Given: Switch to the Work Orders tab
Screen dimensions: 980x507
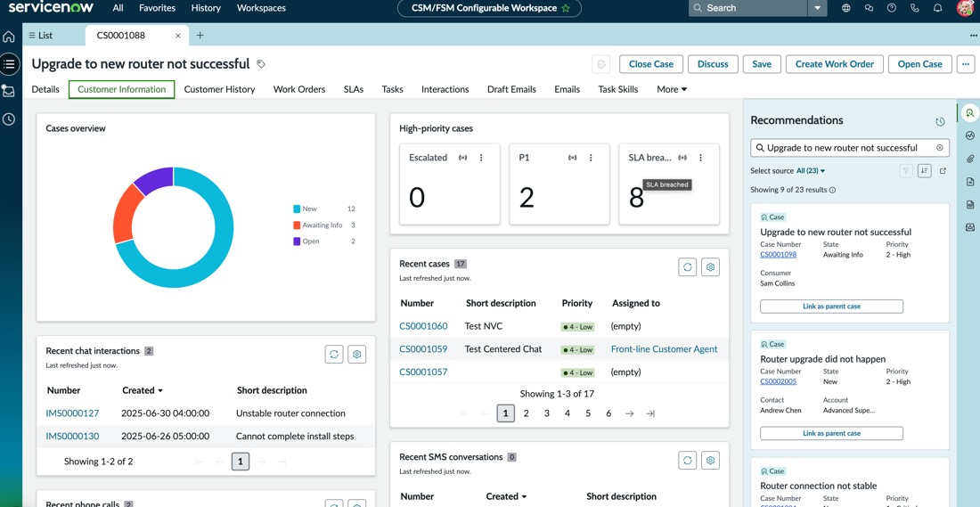Looking at the screenshot, I should [299, 89].
